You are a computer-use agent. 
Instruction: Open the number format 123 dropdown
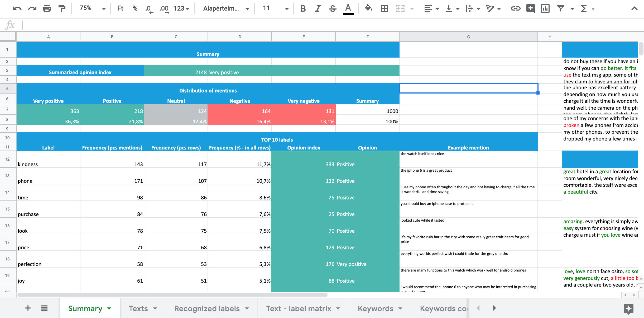(x=181, y=8)
